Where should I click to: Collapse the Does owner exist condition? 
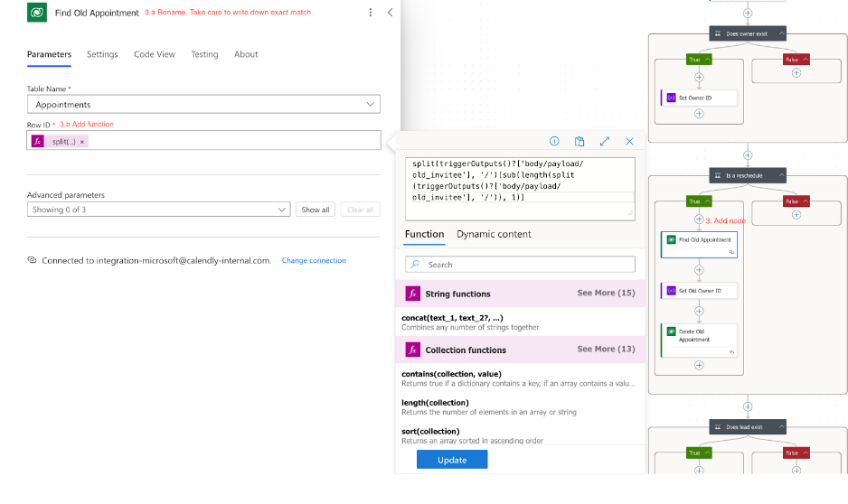tap(781, 33)
